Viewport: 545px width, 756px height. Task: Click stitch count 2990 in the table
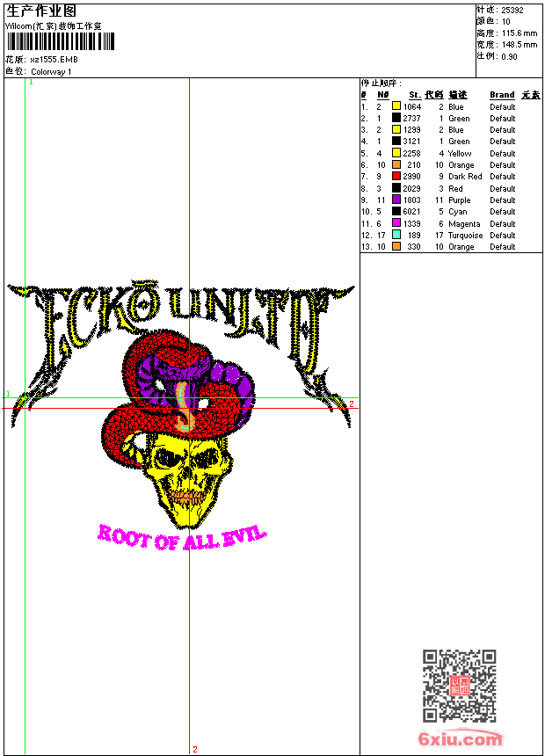412,177
